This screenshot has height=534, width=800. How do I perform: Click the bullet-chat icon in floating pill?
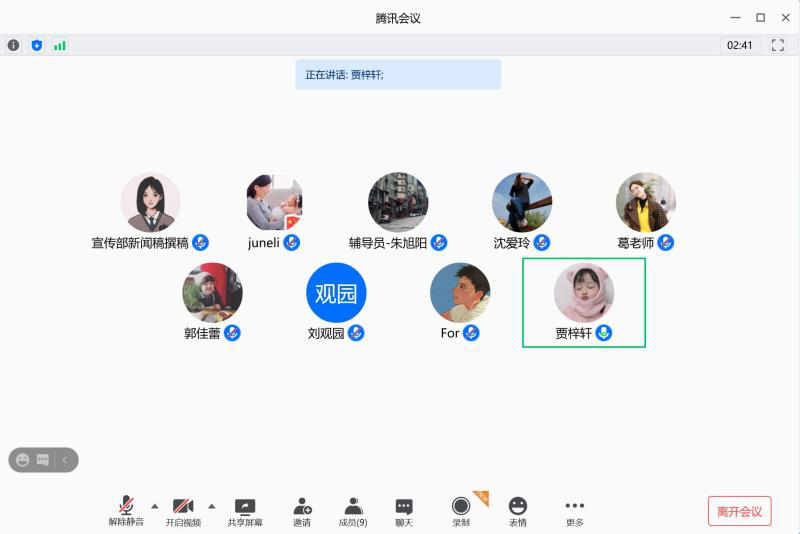[43, 460]
